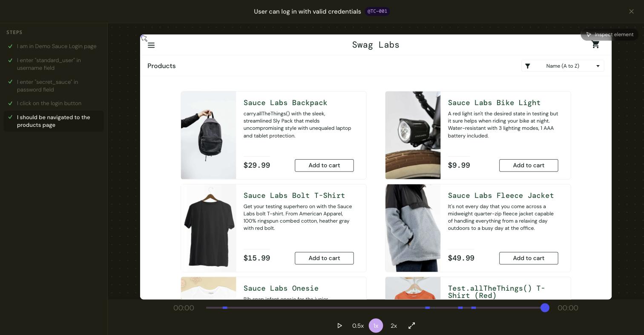Click the timeline playhead knob
The width and height of the screenshot is (644, 335).
coord(545,308)
